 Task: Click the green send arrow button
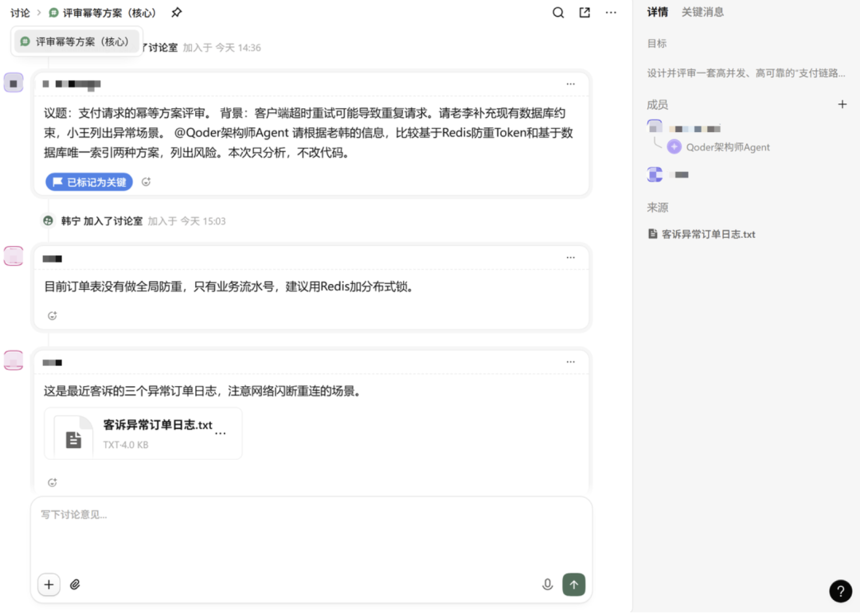(x=573, y=584)
